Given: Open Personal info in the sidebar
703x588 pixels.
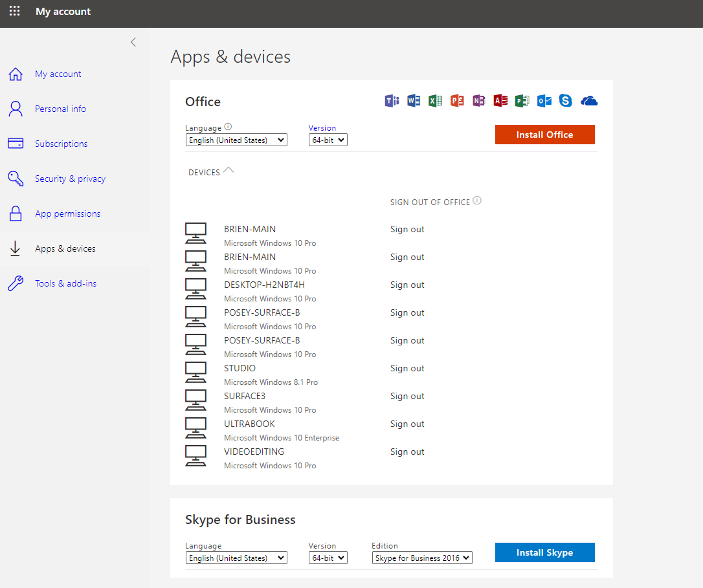Looking at the screenshot, I should [61, 109].
